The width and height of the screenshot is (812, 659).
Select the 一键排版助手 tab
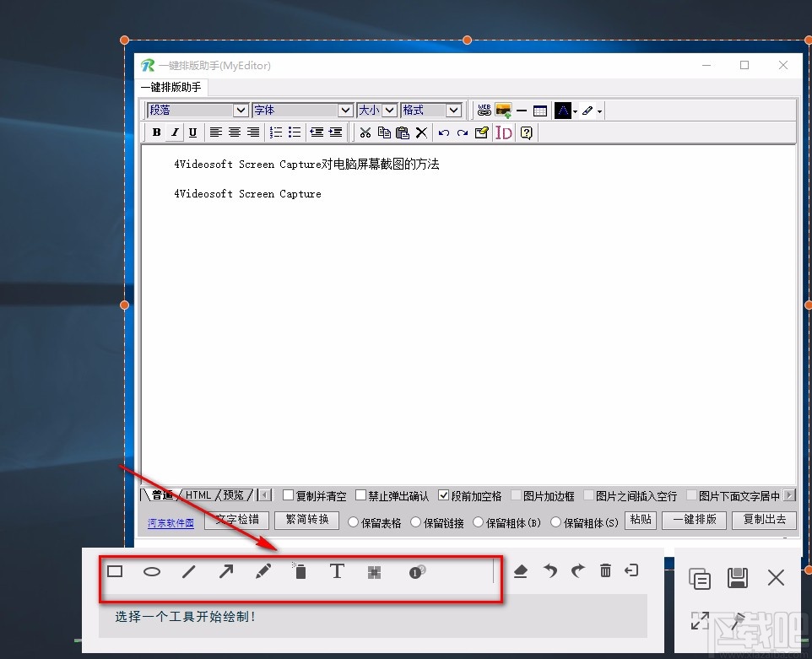[171, 87]
